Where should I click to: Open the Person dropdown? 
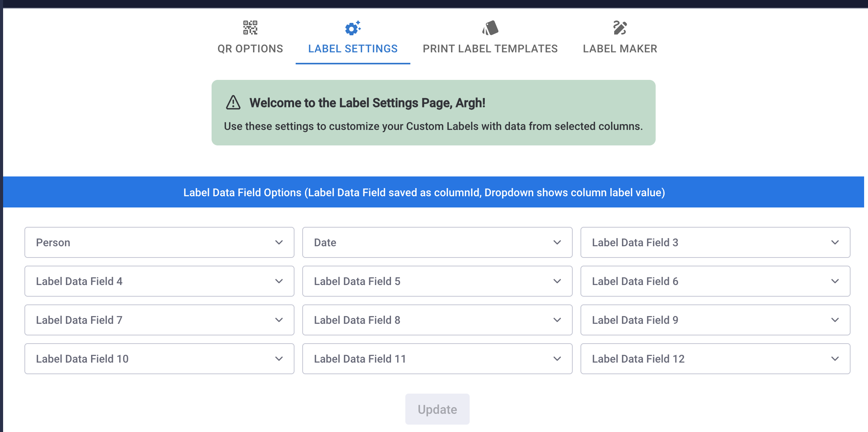159,242
